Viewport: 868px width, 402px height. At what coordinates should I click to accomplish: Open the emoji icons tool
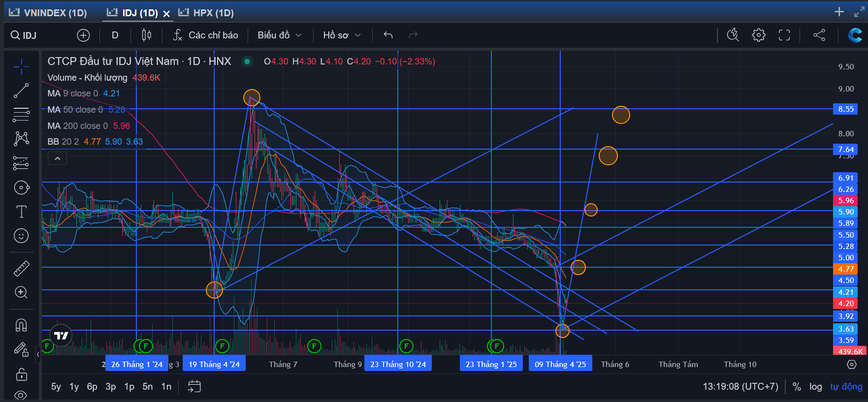coord(21,236)
